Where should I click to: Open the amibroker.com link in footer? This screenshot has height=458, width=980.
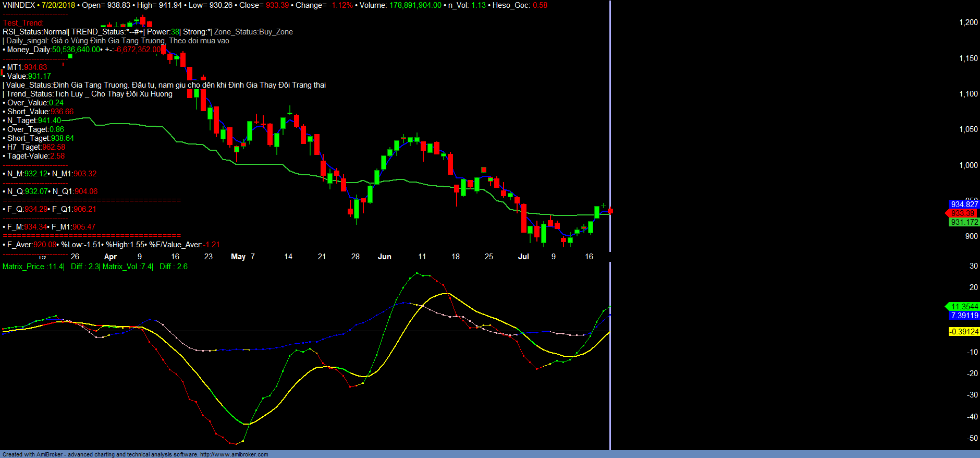[x=234, y=454]
